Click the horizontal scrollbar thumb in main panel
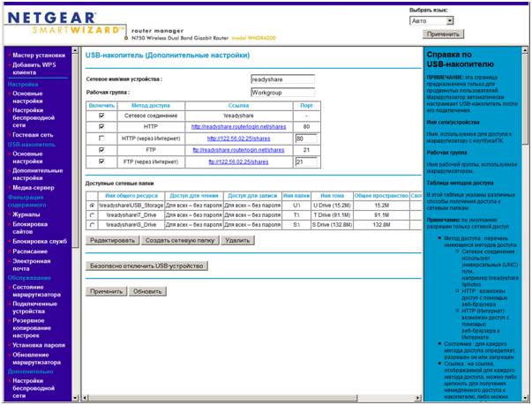The height and width of the screenshot is (405, 532). [223, 398]
